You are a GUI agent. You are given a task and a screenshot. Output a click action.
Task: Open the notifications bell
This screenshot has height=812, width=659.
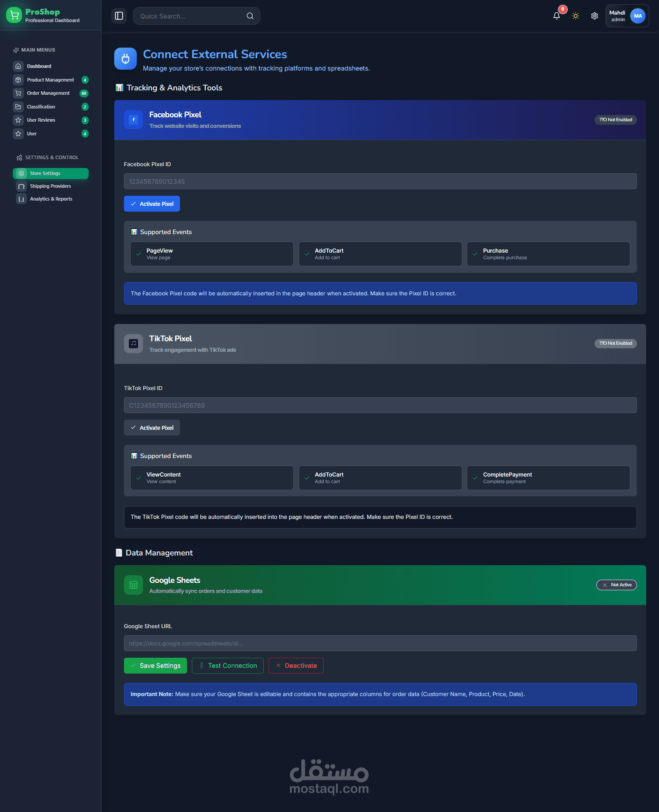(x=557, y=16)
